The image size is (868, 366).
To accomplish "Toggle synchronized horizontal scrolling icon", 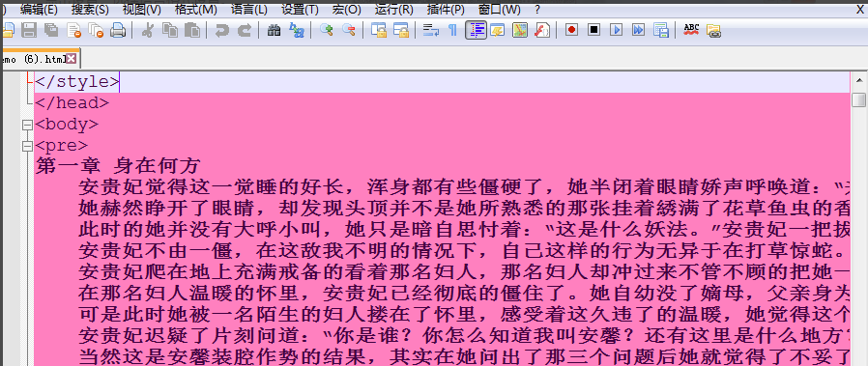I will 401,30.
